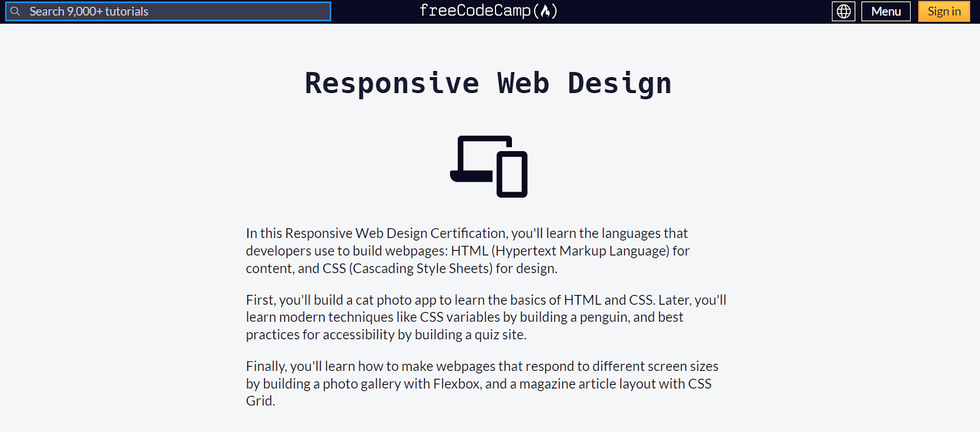
Task: Click the Sign in button
Action: [944, 11]
